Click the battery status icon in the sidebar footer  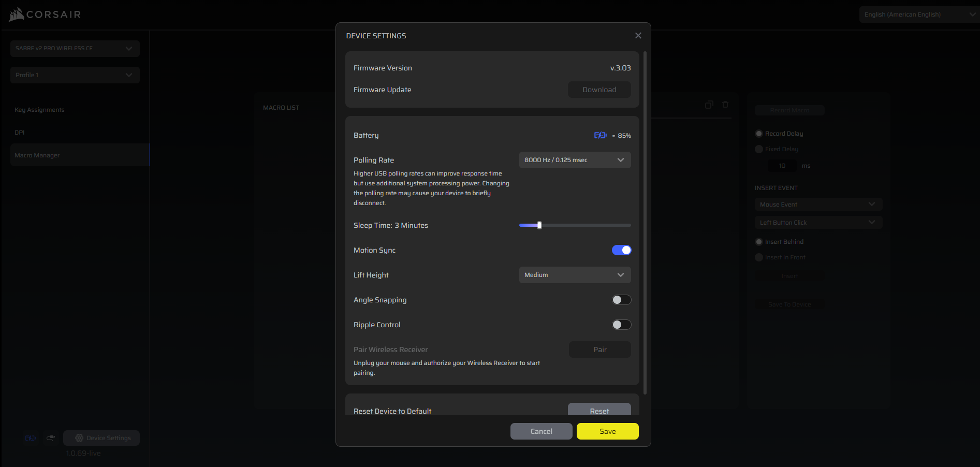[31, 438]
